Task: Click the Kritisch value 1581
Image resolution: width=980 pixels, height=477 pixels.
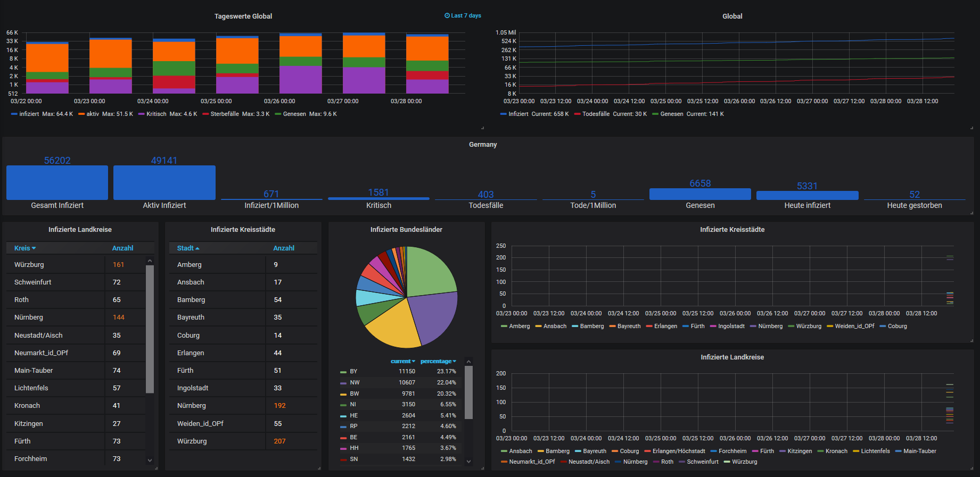Action: 378,193
